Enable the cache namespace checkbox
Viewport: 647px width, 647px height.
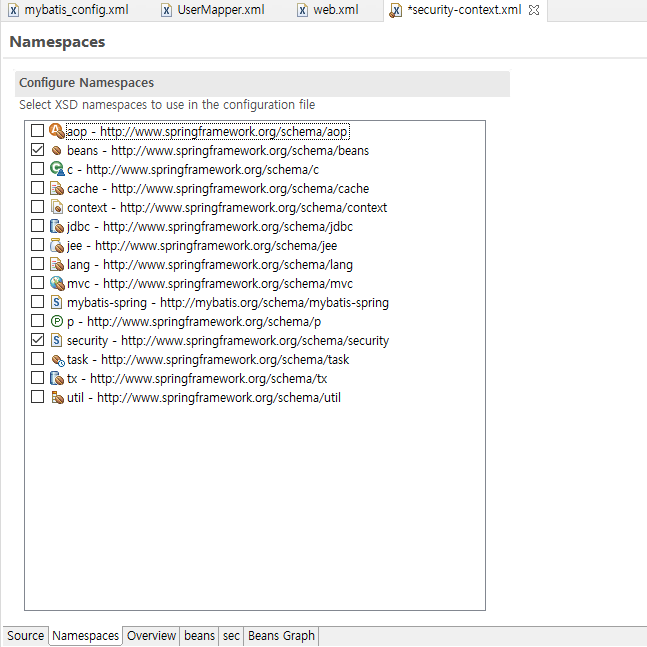coord(37,188)
